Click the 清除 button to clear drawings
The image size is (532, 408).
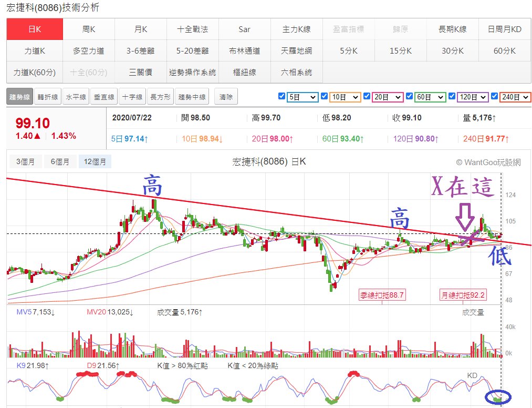pos(226,97)
